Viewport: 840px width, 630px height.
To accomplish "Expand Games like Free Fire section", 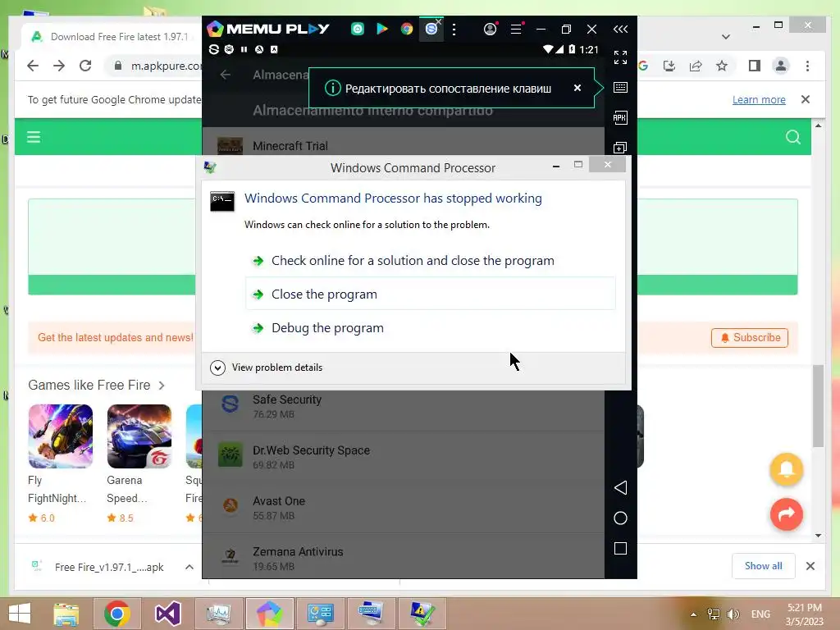I will (x=162, y=386).
